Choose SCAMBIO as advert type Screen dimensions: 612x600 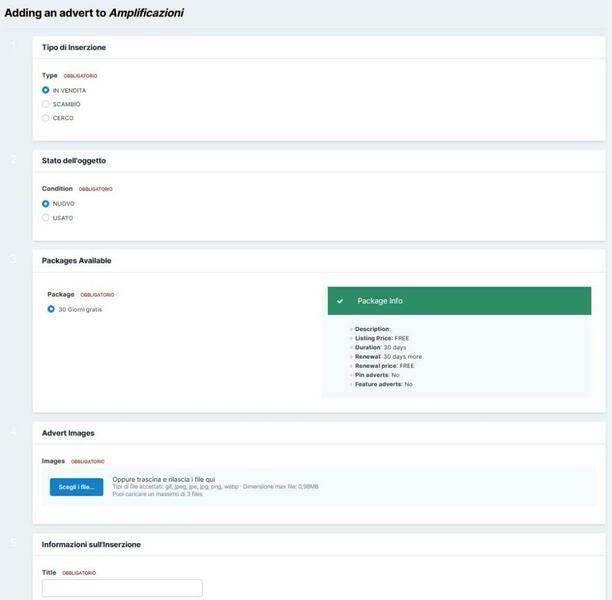coord(46,104)
